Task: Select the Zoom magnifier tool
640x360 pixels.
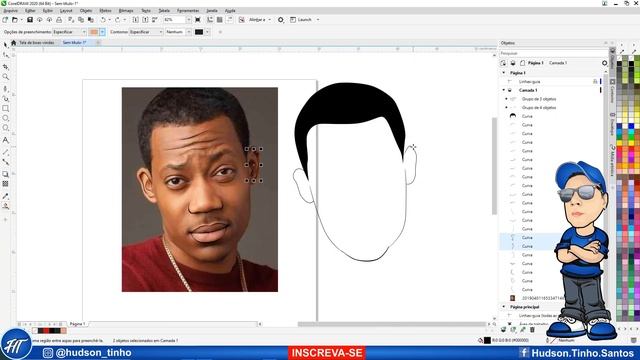Action: click(x=5, y=77)
